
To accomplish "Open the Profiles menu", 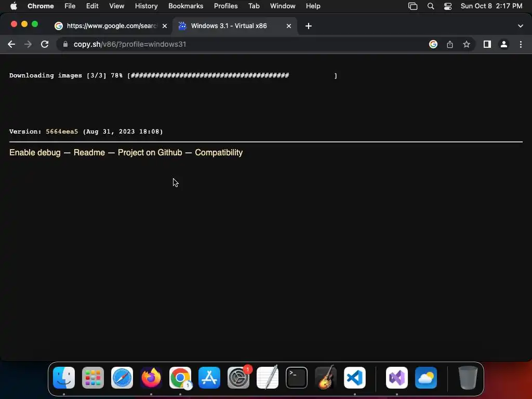I will 225,6.
